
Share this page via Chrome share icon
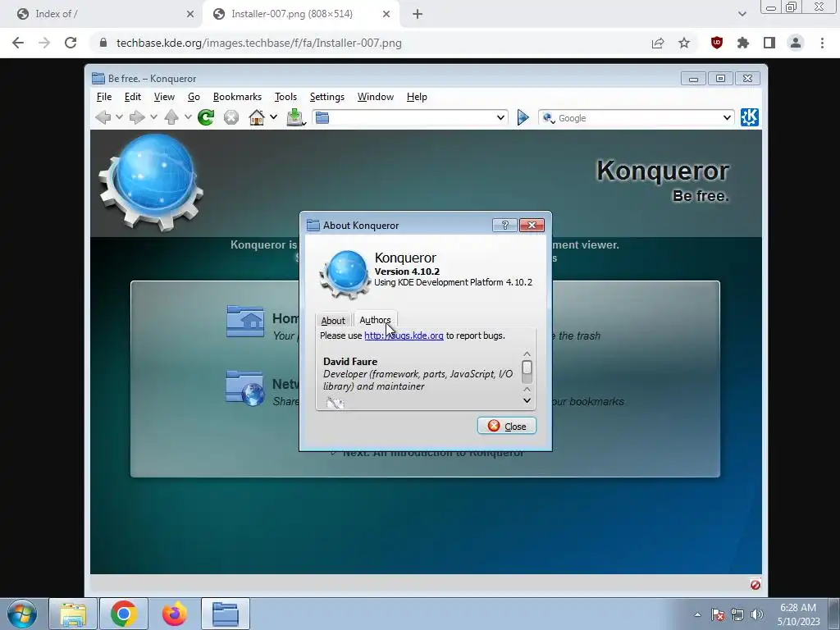(658, 43)
